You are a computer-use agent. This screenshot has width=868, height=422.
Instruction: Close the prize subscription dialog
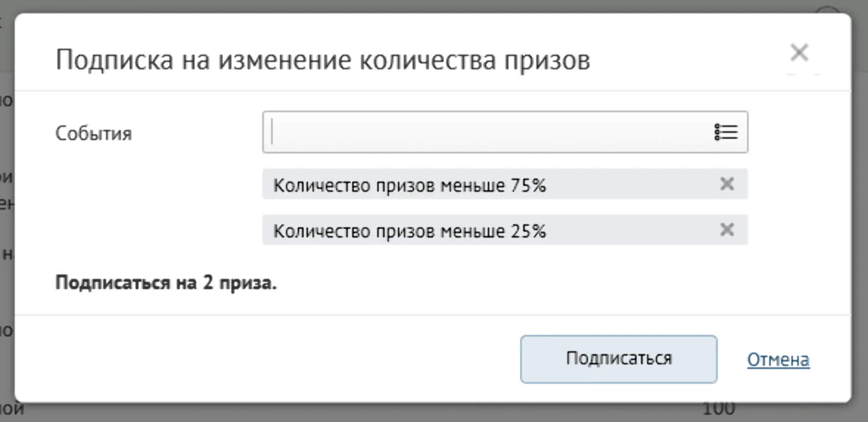pyautogui.click(x=799, y=53)
